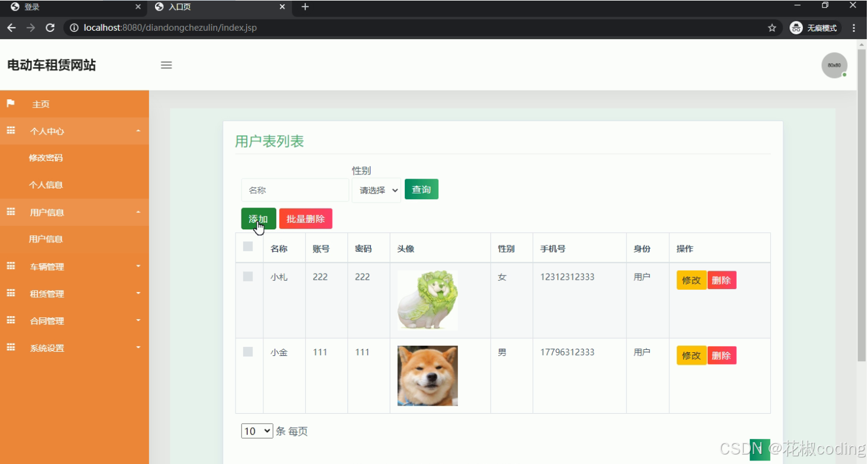Click the green 查询 search button
This screenshot has height=464, width=868.
pos(421,189)
